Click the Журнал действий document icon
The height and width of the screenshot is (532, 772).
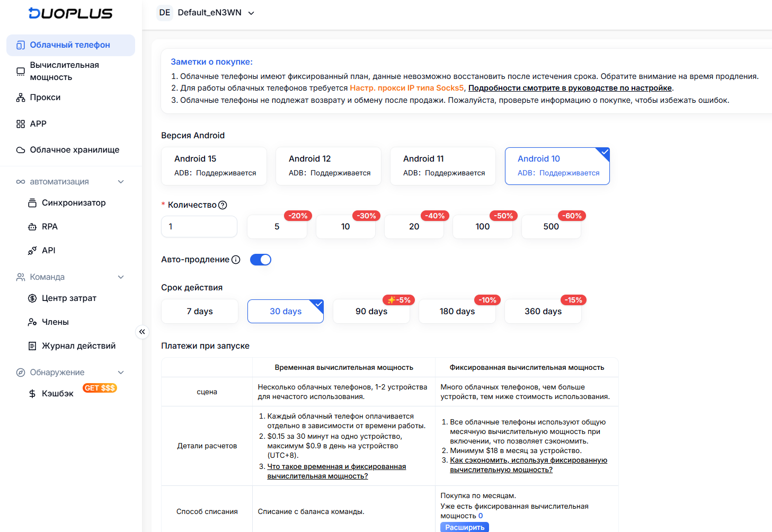pyautogui.click(x=32, y=346)
